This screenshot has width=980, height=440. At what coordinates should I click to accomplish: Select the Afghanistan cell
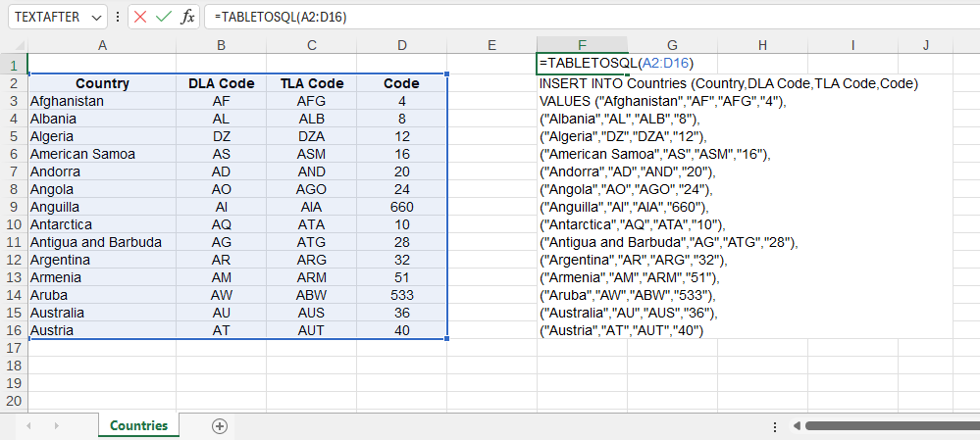pos(102,101)
